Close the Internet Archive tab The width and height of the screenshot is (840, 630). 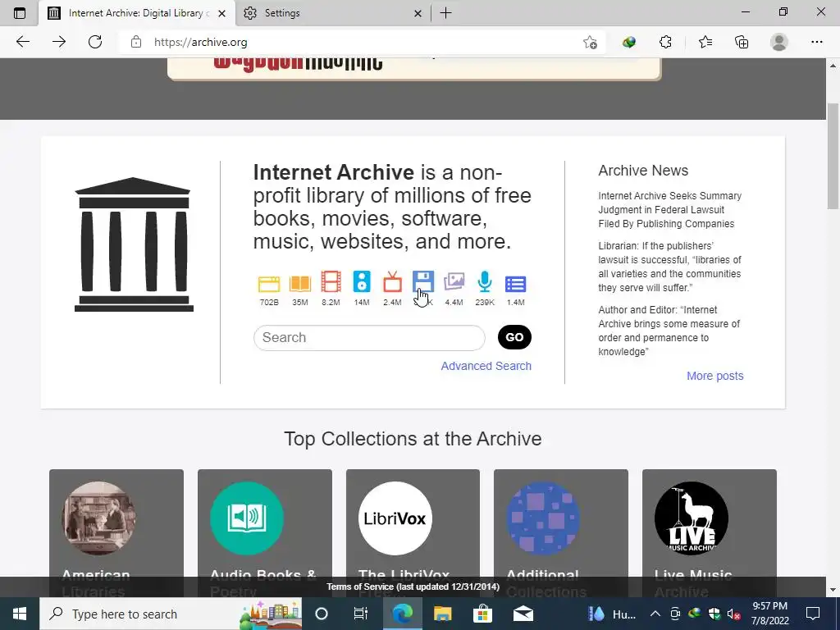coord(221,13)
